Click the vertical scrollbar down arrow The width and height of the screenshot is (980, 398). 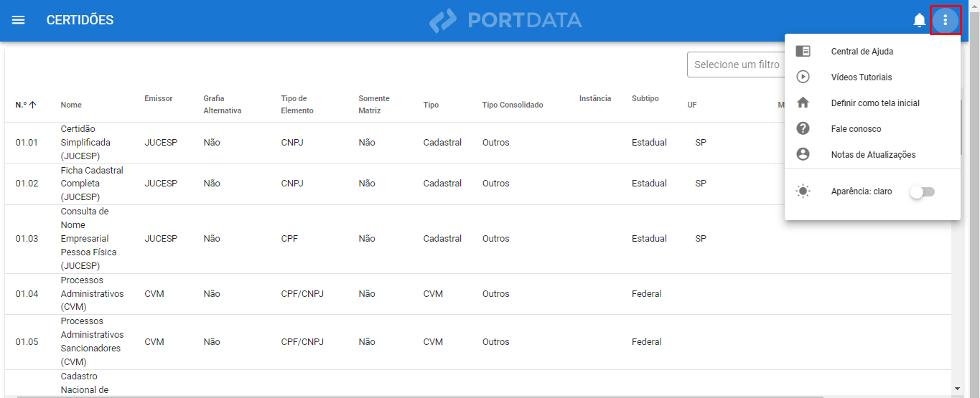[956, 388]
